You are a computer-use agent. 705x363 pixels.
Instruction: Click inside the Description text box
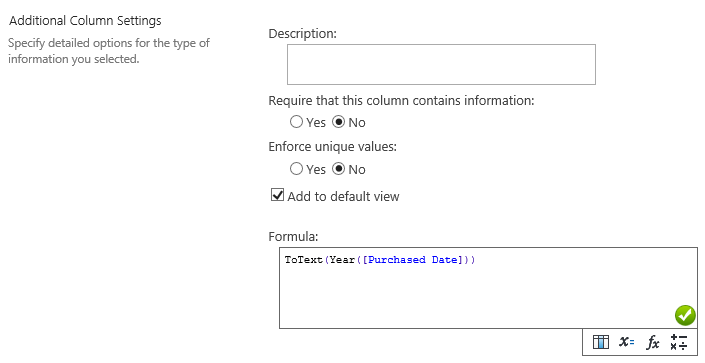click(x=442, y=64)
